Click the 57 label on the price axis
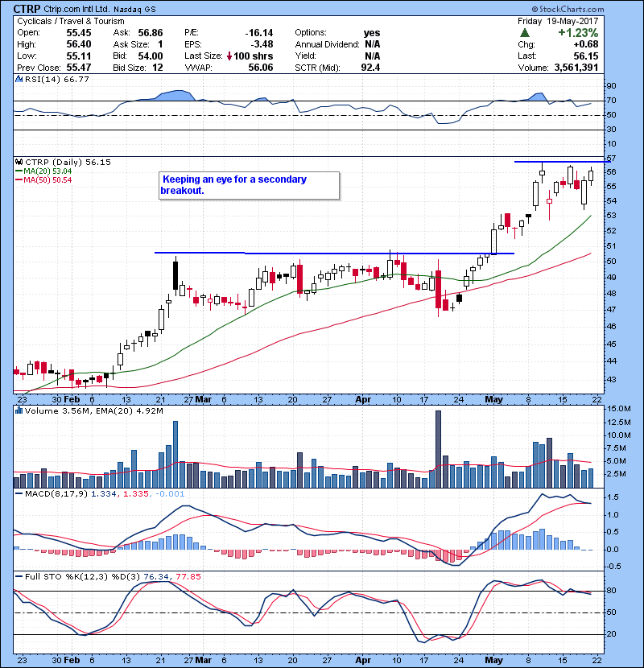This screenshot has height=668, width=644. [611, 159]
